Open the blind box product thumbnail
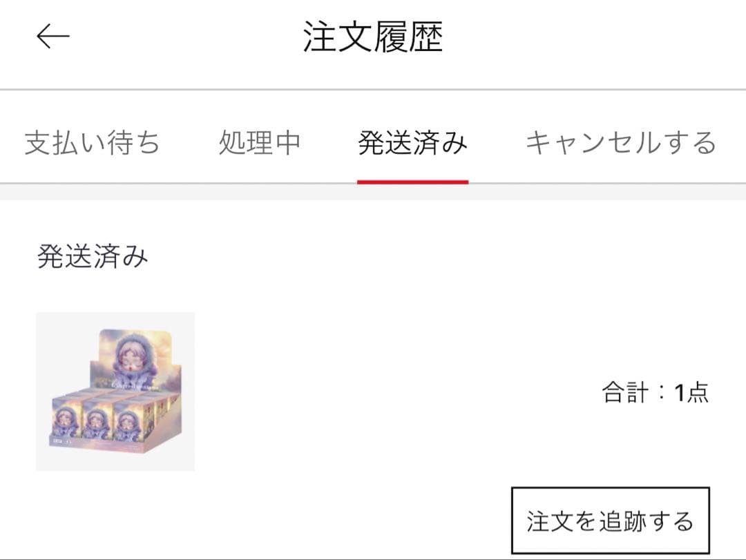 pos(115,391)
